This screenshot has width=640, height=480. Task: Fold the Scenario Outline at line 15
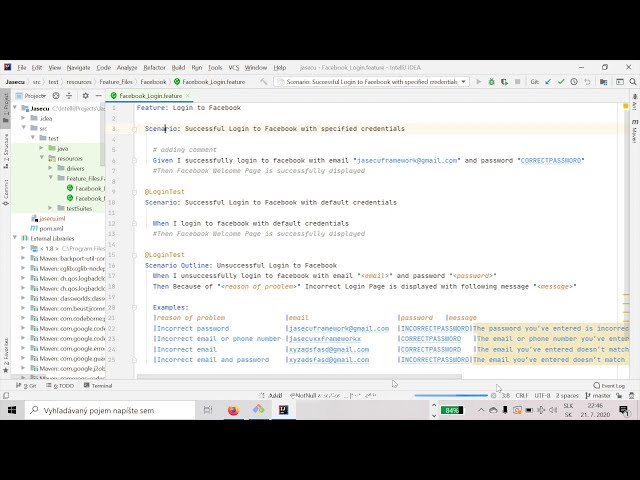[x=134, y=255]
